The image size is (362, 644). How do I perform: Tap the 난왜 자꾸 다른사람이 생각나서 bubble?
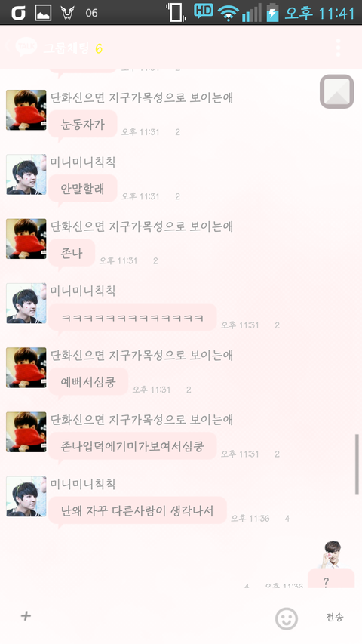pos(137,510)
